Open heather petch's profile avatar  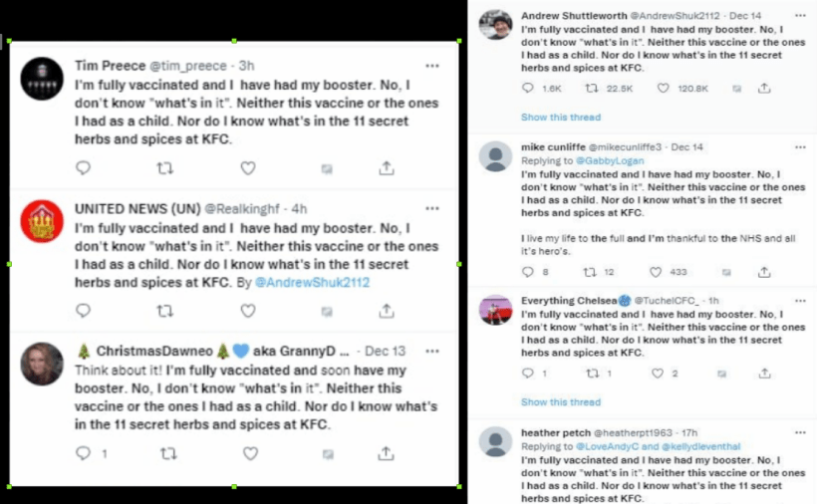click(x=496, y=441)
